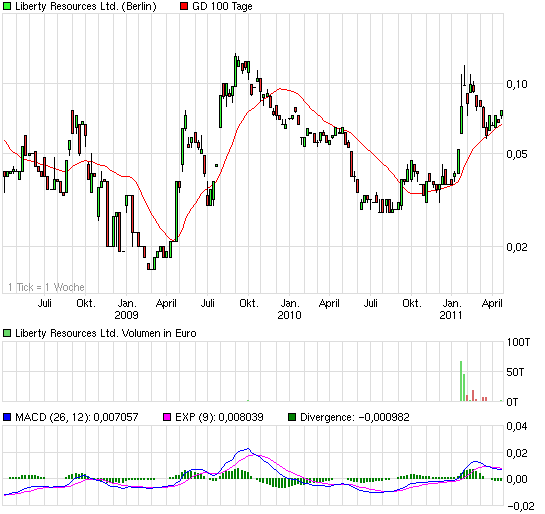Viewport: 545px width, 514px height.
Task: Click the '2009' year label
Action: (x=127, y=315)
